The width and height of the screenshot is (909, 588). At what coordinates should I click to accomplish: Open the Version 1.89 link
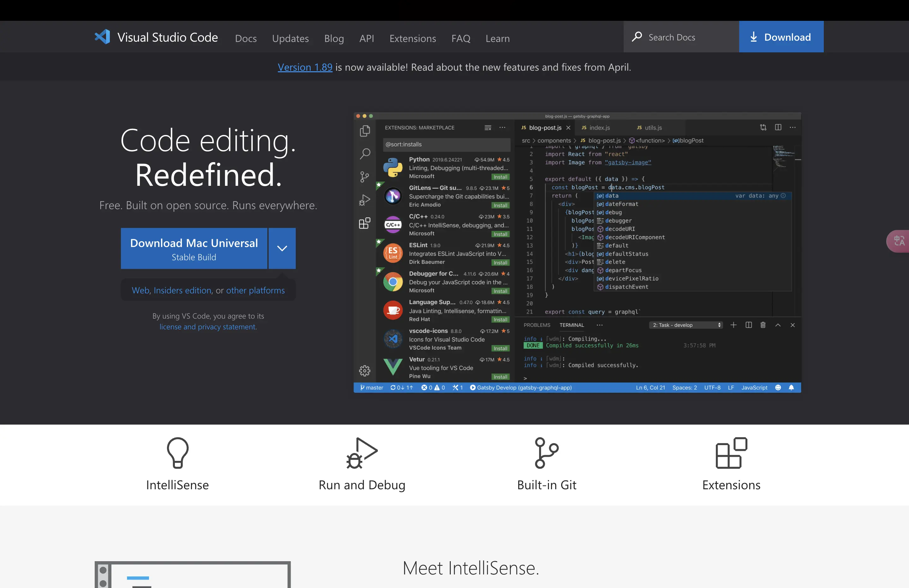click(x=305, y=67)
